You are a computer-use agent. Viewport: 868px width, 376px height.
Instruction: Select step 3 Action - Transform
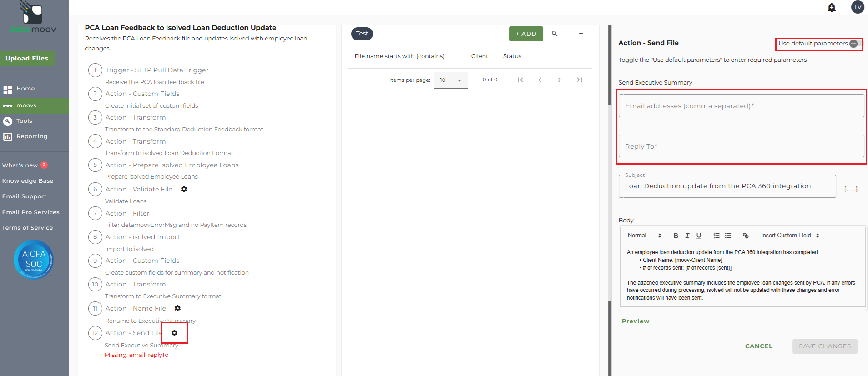pos(136,117)
